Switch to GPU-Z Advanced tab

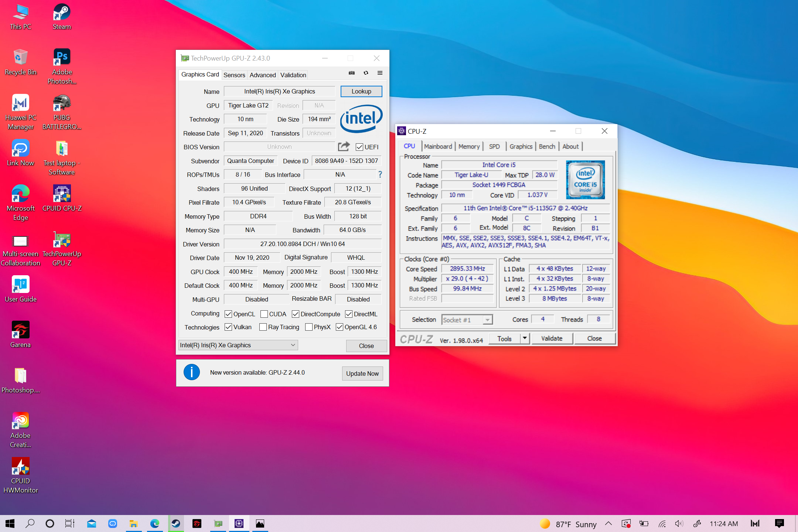(263, 75)
